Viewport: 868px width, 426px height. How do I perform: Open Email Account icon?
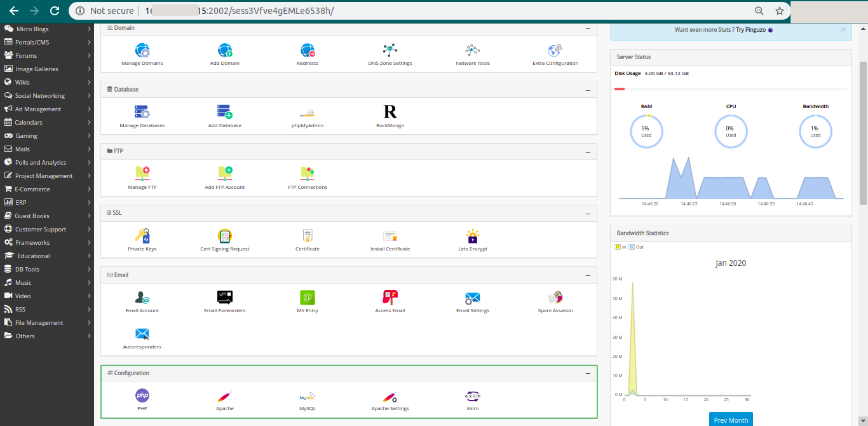point(142,298)
